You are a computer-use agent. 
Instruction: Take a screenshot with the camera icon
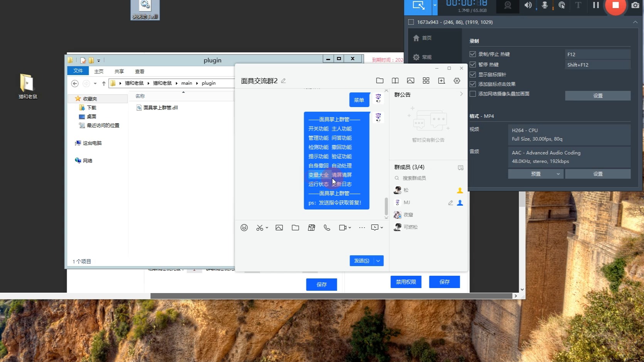635,5
